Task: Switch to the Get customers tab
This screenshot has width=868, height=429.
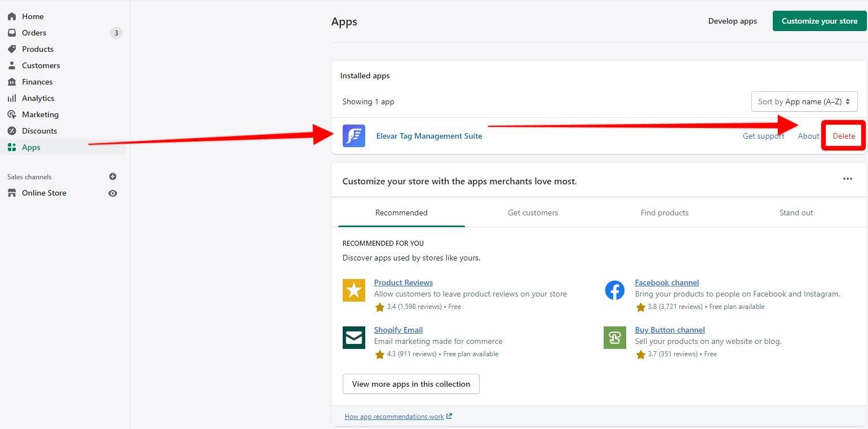Action: click(533, 213)
